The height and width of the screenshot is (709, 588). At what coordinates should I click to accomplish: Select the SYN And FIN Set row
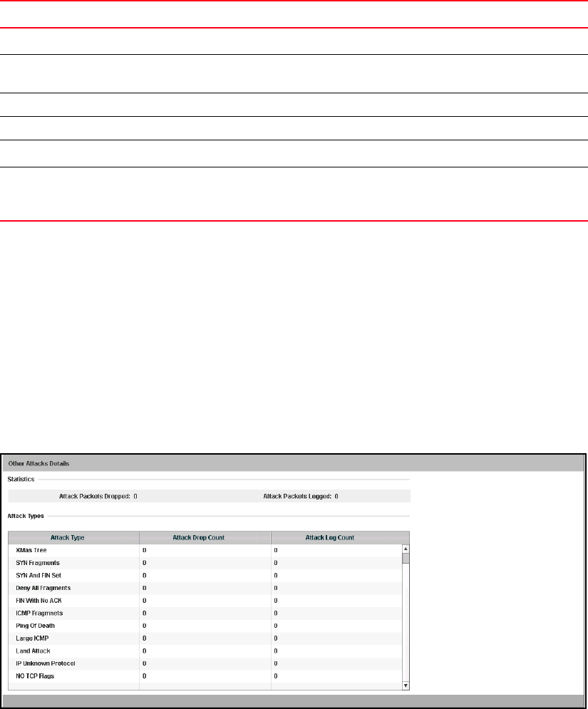coord(205,576)
